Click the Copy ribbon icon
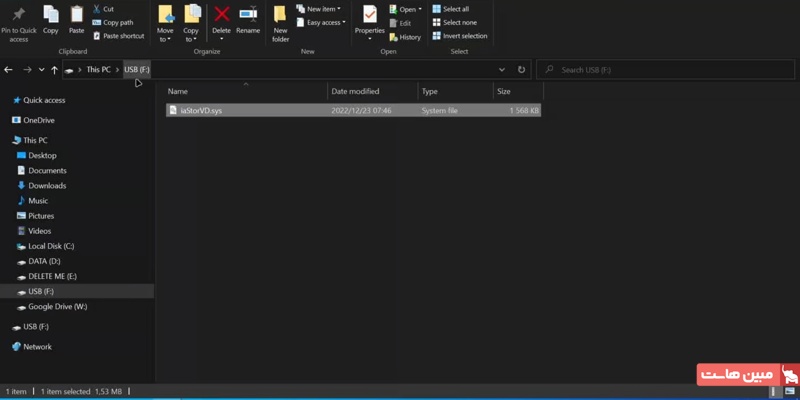 pos(51,20)
